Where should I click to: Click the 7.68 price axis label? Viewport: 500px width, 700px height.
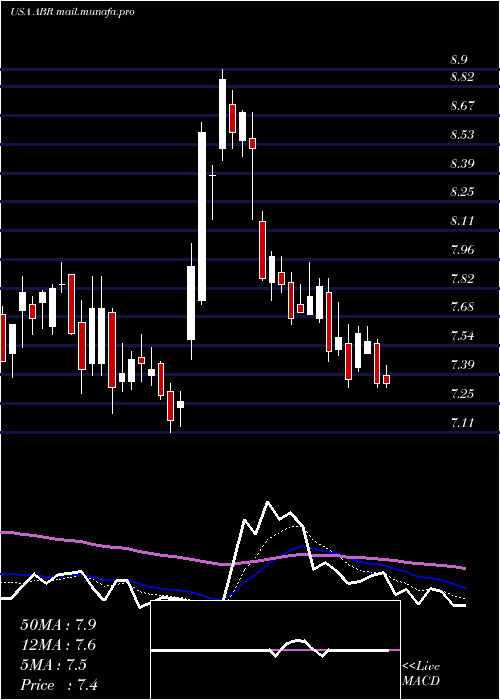point(462,307)
